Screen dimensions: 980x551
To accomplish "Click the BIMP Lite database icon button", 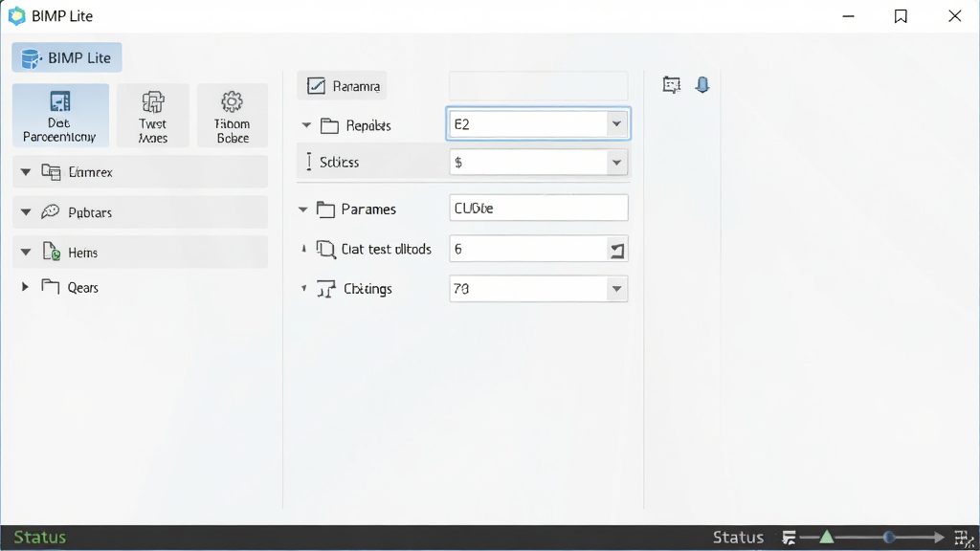I will click(66, 58).
